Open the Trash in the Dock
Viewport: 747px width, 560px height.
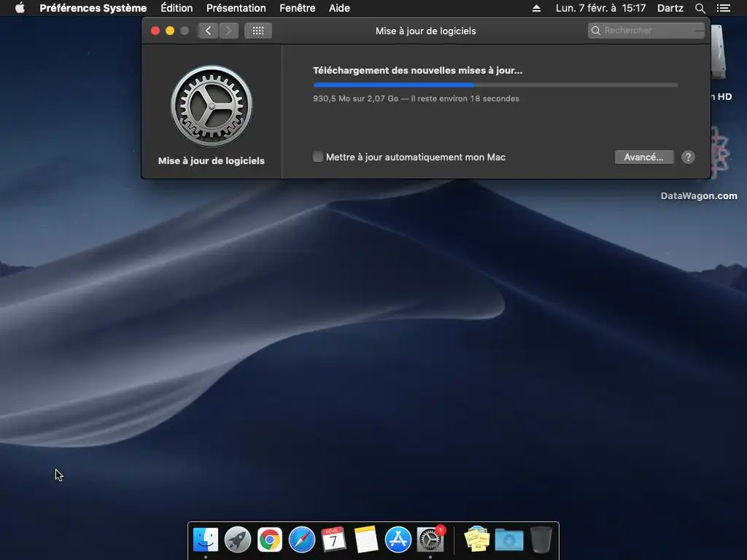click(541, 540)
